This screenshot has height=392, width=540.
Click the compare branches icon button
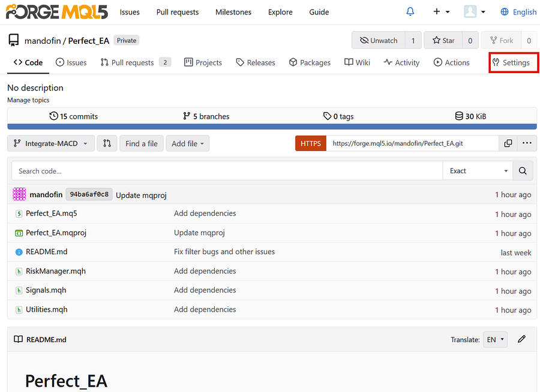point(107,143)
